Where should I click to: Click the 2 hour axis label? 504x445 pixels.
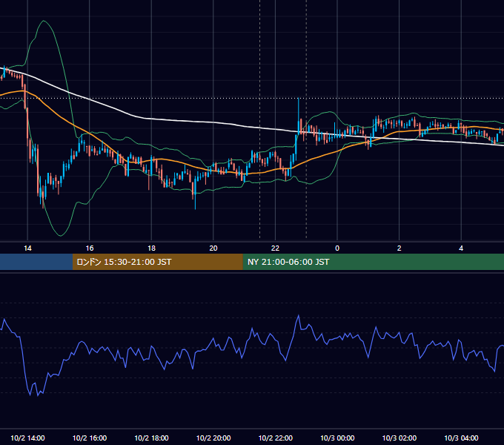point(399,248)
